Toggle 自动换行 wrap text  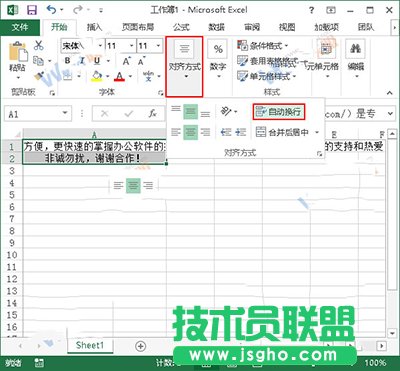tap(279, 112)
